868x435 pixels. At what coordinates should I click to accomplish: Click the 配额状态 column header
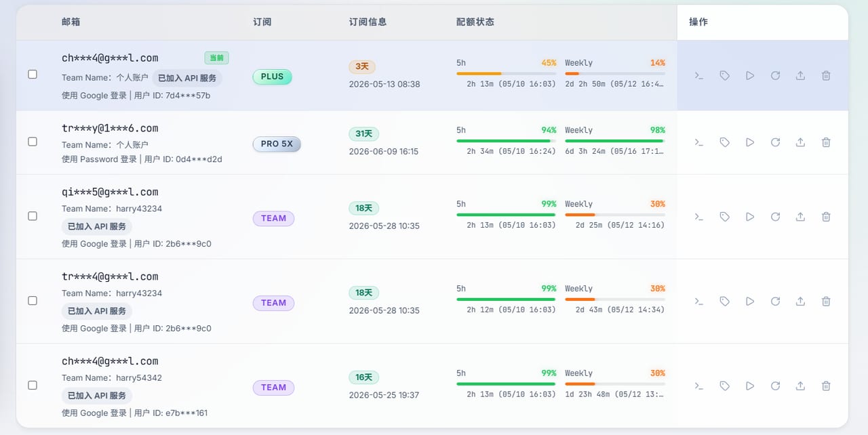(475, 22)
